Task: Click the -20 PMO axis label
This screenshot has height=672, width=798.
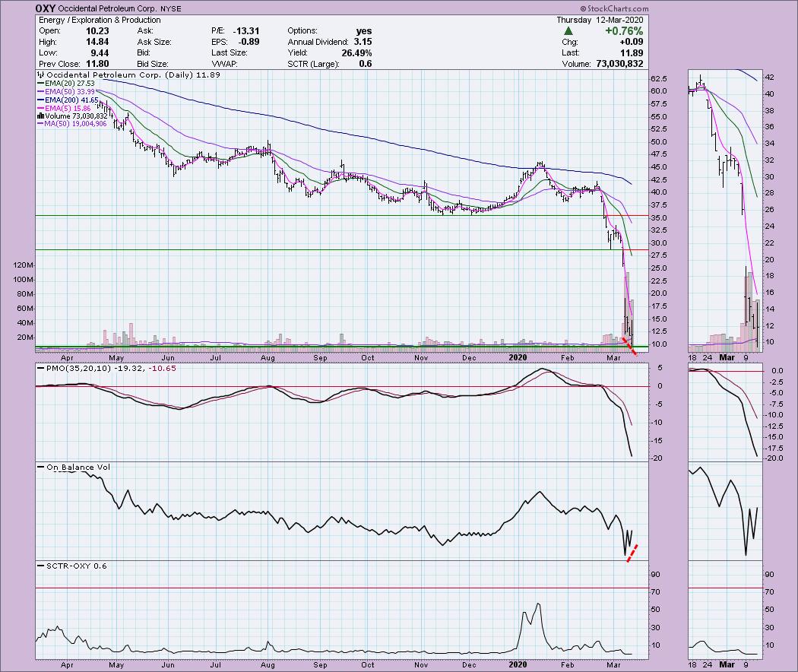Action: tap(657, 458)
